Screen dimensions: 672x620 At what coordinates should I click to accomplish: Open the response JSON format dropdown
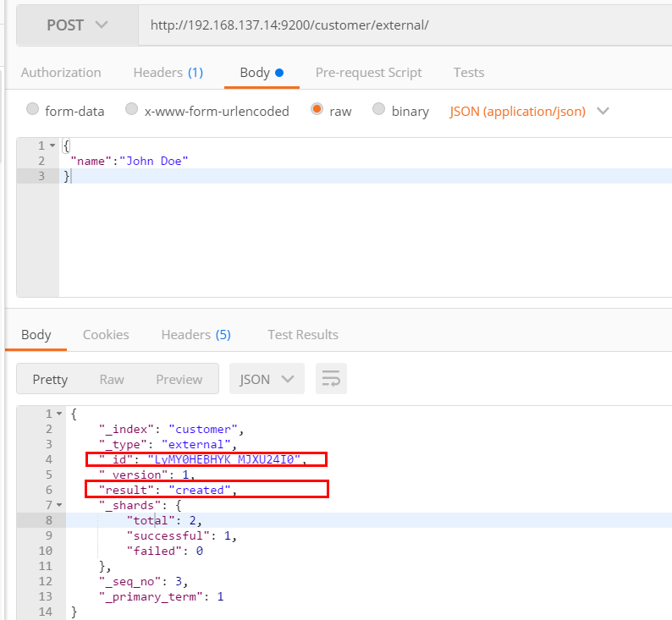point(267,379)
